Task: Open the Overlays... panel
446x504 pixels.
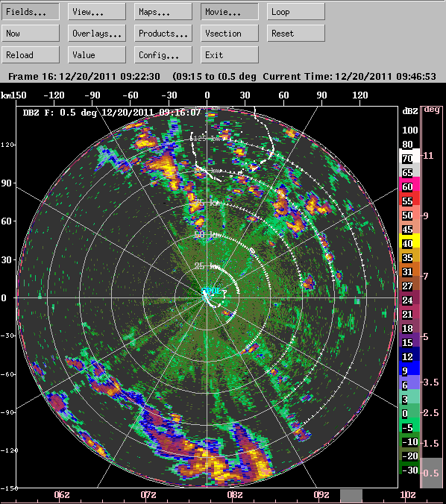Action: pos(97,34)
